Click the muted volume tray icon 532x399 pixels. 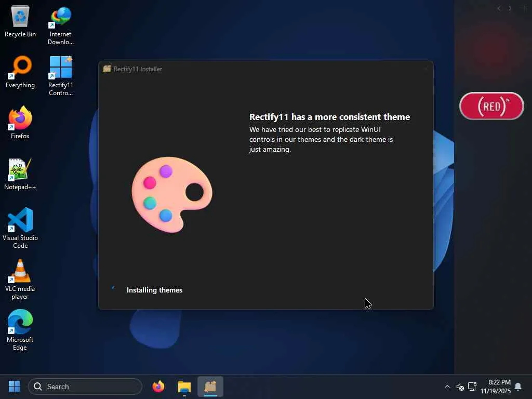point(460,387)
